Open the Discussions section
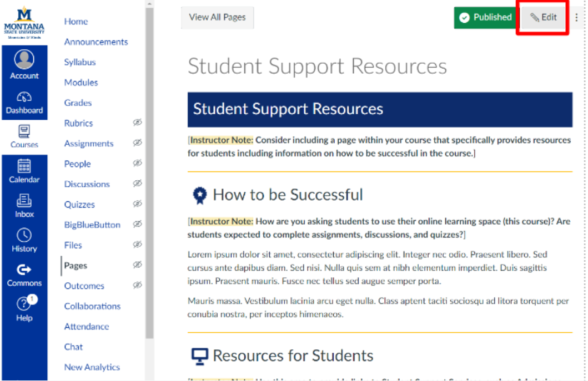The width and height of the screenshot is (588, 381). tap(87, 184)
